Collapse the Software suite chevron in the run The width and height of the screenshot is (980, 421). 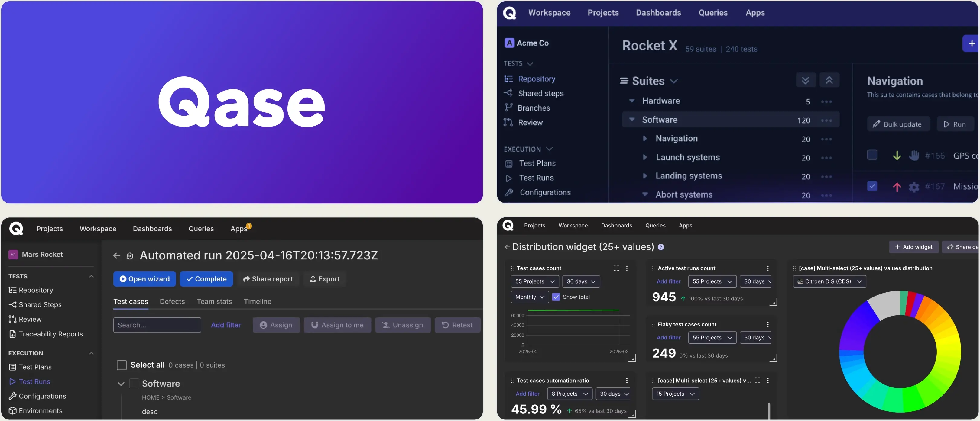[x=121, y=384]
